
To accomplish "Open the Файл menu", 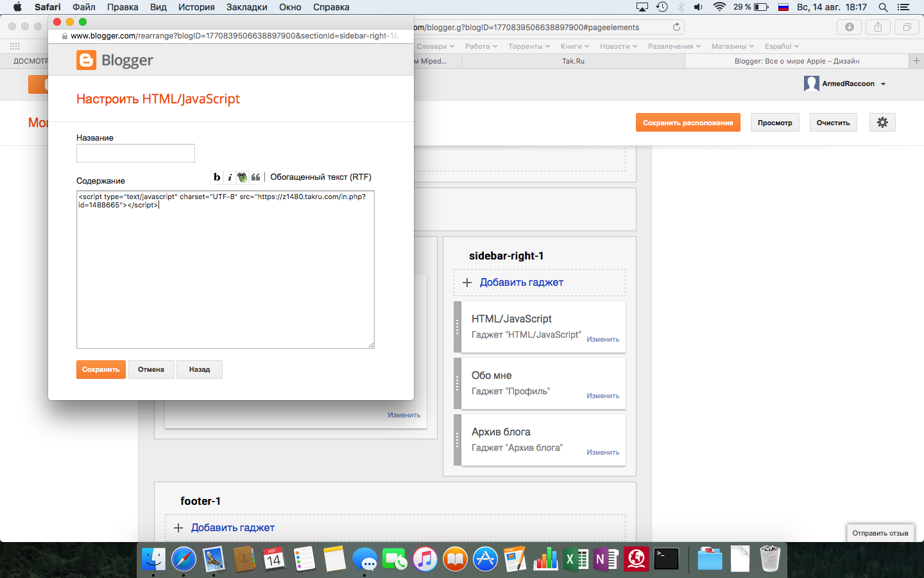I will click(84, 7).
